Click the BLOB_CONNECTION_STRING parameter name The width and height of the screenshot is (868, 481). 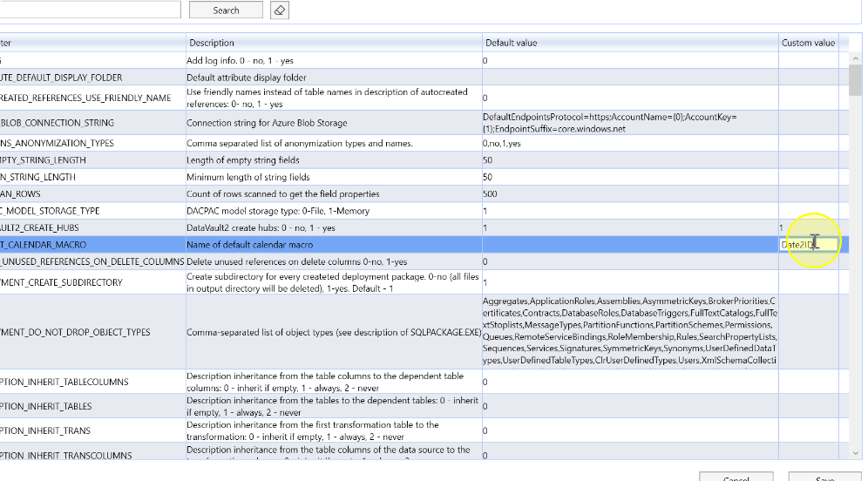tap(57, 123)
